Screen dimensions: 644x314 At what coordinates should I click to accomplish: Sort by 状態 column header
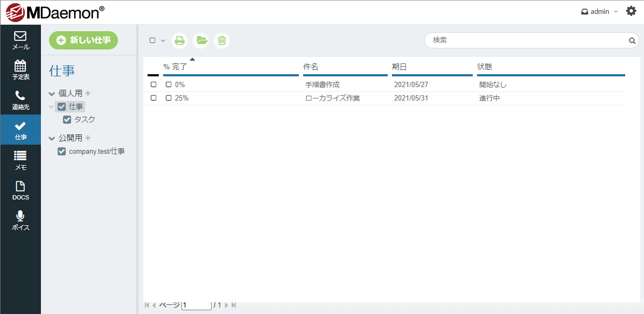(485, 67)
